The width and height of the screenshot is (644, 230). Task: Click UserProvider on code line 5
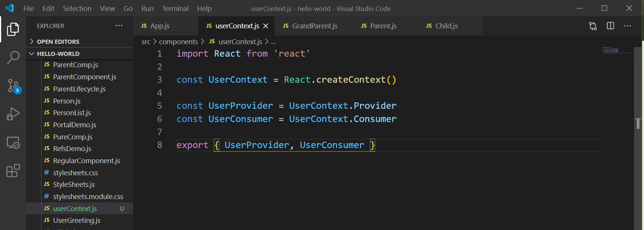241,106
